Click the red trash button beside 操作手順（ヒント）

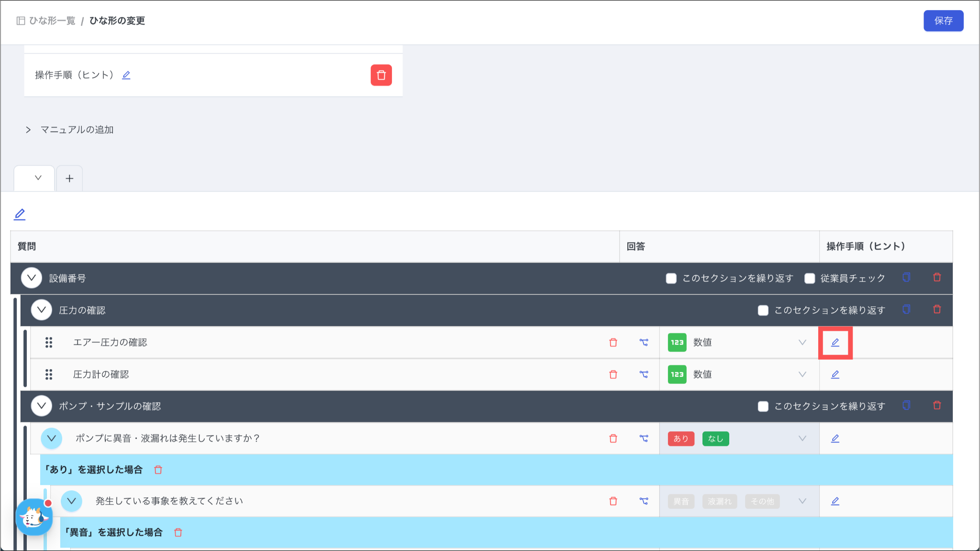click(x=381, y=75)
